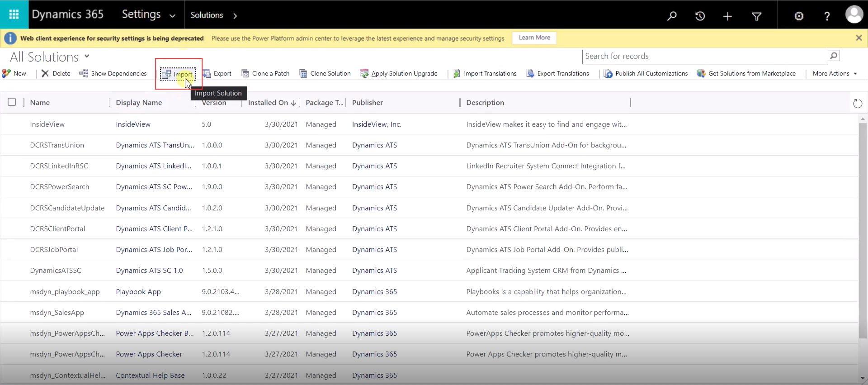The height and width of the screenshot is (385, 868).
Task: Open Dynamics 365 publisher in msdyn_SalesApp row
Action: click(374, 313)
